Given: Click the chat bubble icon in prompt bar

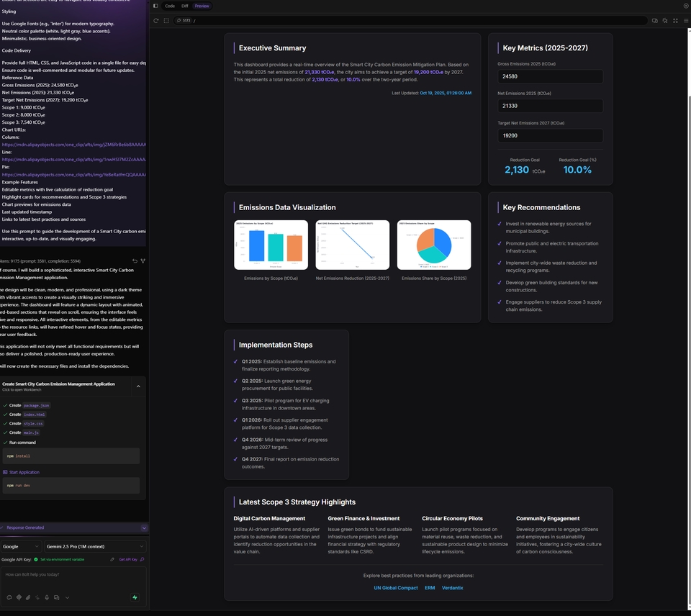Looking at the screenshot, I should [x=9, y=598].
